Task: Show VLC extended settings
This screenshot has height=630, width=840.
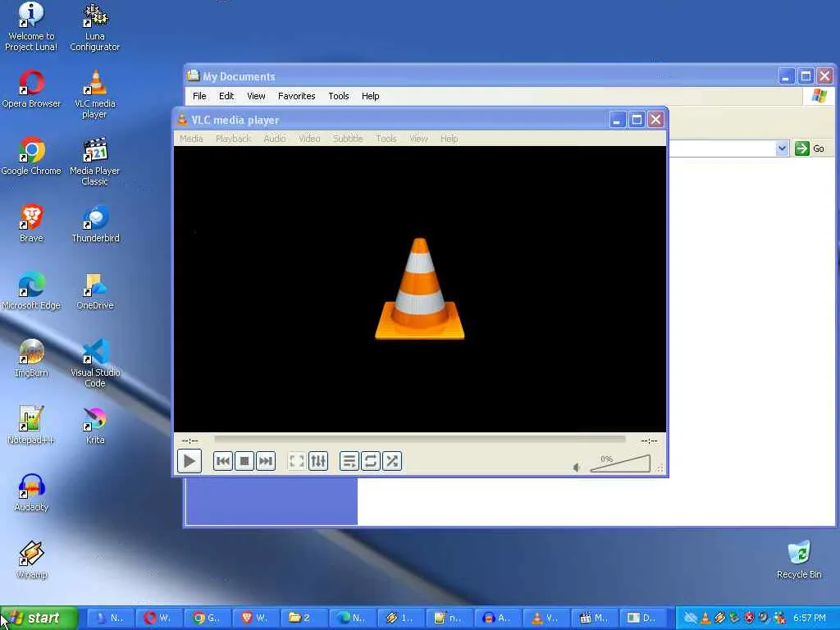Action: (x=318, y=461)
